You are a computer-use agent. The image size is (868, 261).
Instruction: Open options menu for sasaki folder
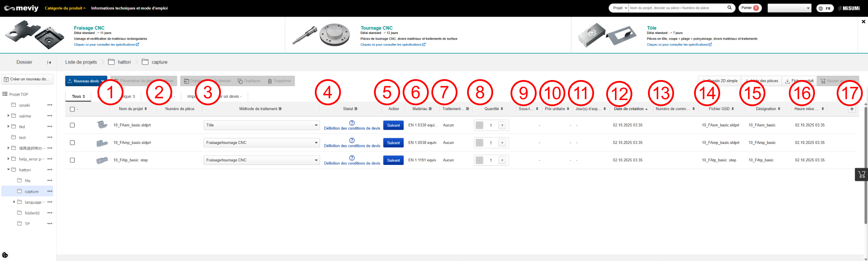point(50,105)
